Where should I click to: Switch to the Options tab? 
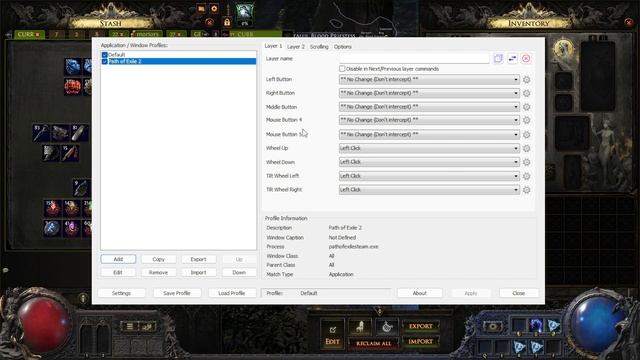coord(342,47)
